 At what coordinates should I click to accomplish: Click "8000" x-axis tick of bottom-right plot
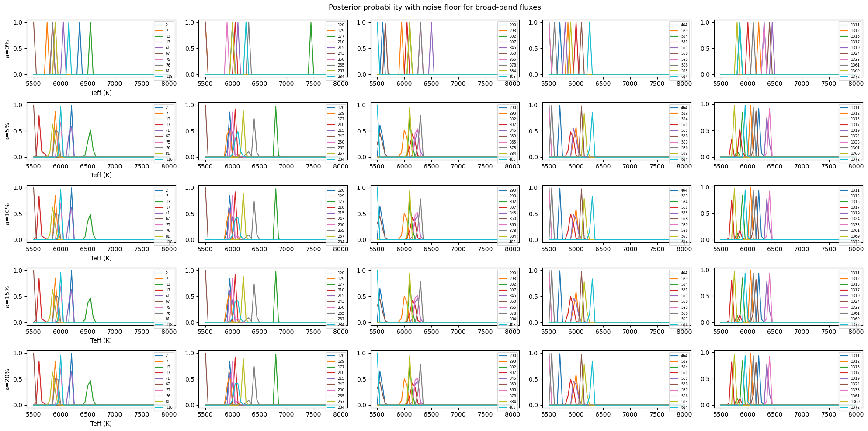856,414
